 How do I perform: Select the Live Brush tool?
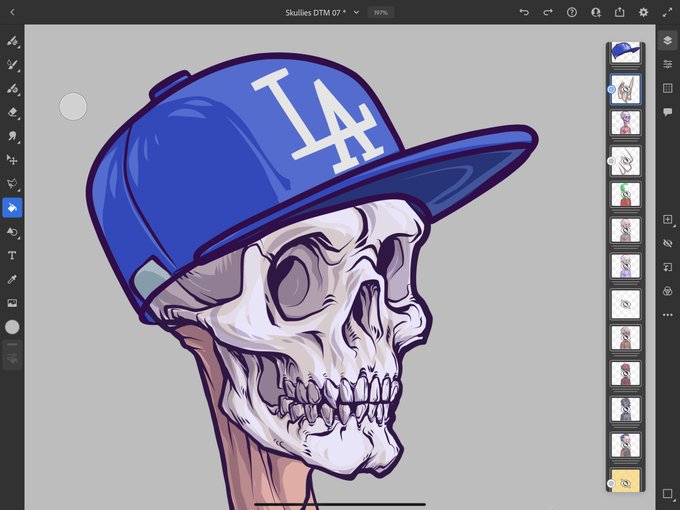click(12, 65)
